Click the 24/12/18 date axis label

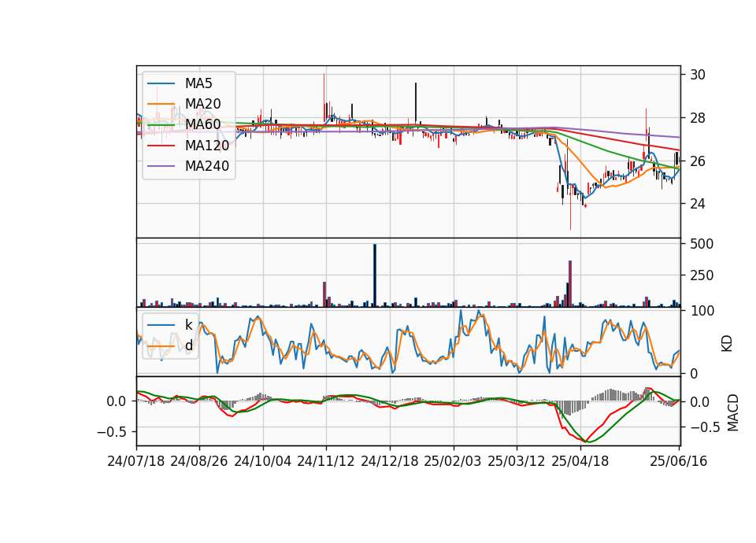coord(390,461)
